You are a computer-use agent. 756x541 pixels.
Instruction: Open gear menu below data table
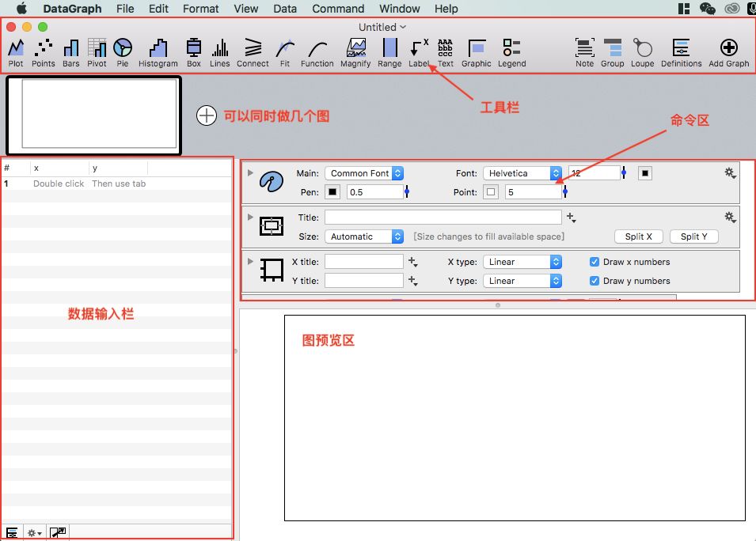[34, 533]
